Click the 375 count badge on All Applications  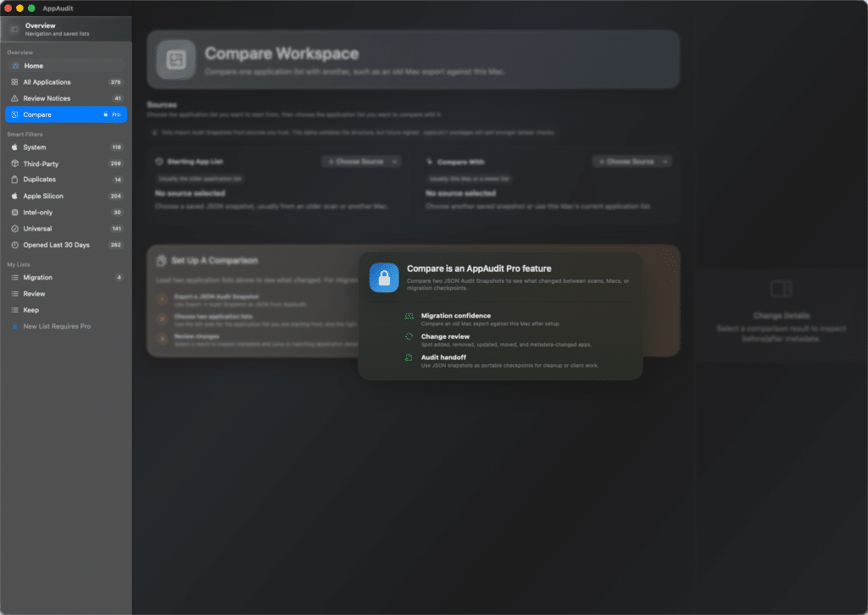click(115, 82)
